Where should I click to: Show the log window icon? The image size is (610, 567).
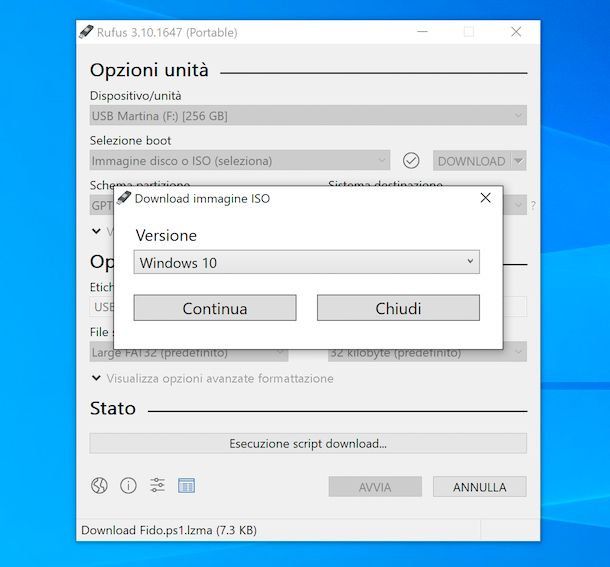[x=186, y=485]
